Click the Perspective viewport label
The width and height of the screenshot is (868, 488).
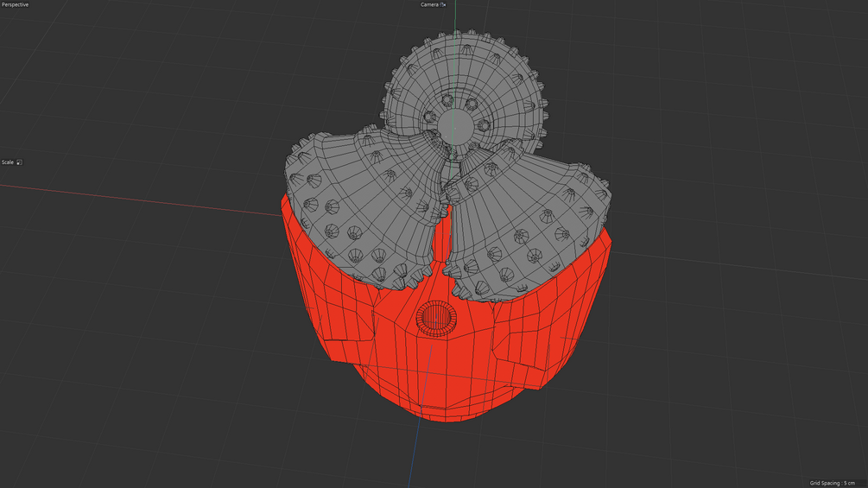point(15,4)
